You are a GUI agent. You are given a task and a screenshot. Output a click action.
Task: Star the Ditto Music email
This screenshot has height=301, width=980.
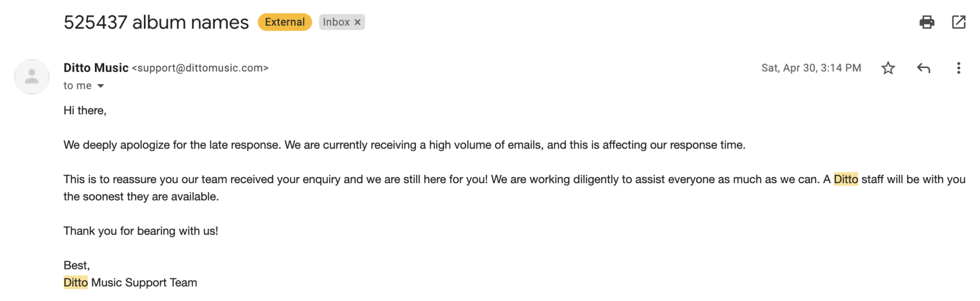(888, 68)
